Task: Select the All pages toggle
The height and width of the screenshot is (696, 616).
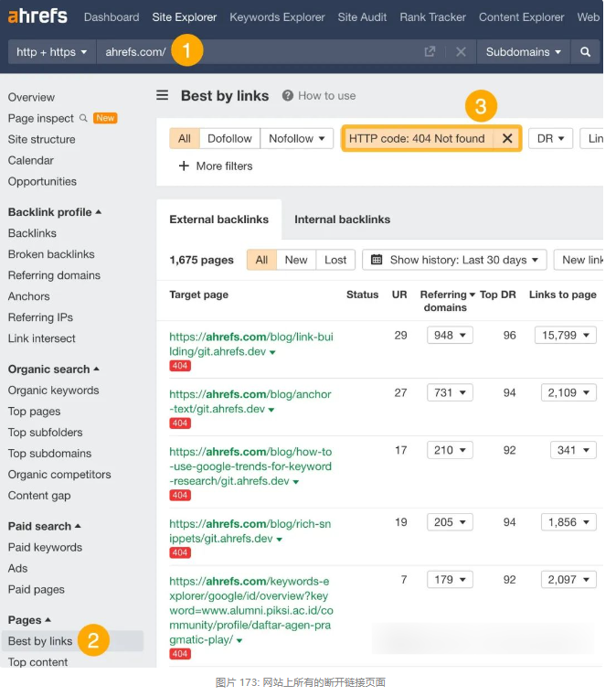Action: pyautogui.click(x=261, y=260)
